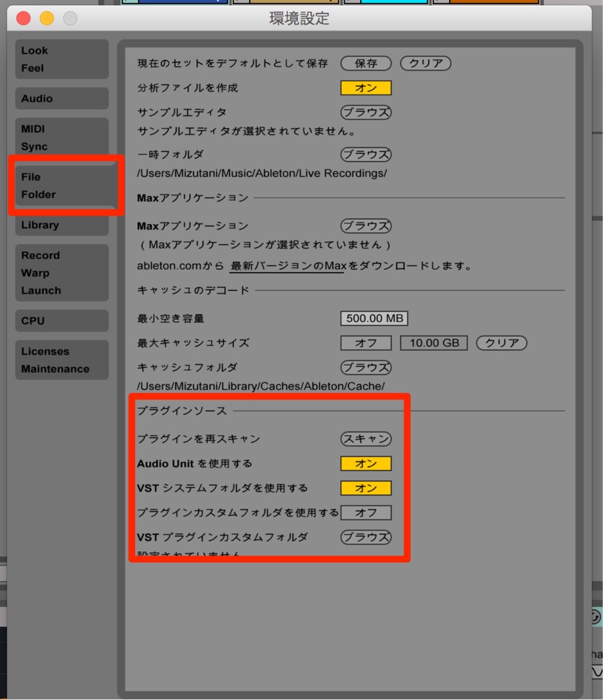The width and height of the screenshot is (603, 700).
Task: Click クリア next to the 保存 button
Action: tap(425, 64)
